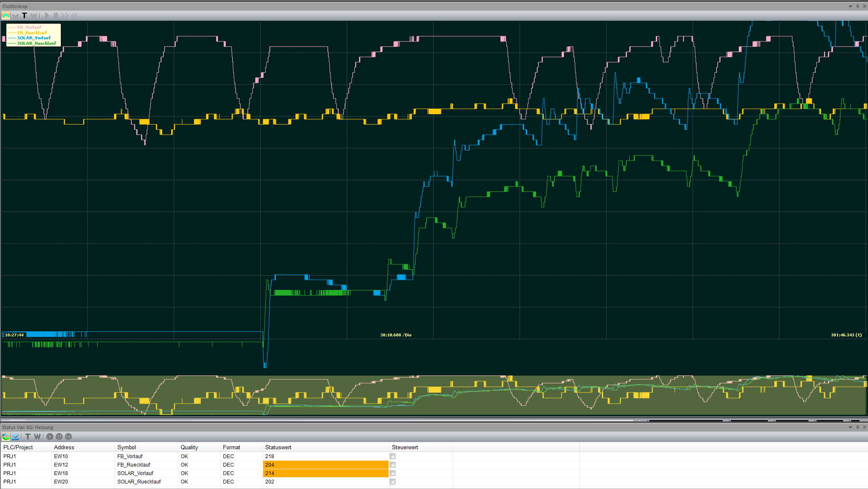This screenshot has height=489, width=868.
Task: Check the Steuerwert box for FB_Vorlauf
Action: (x=392, y=456)
